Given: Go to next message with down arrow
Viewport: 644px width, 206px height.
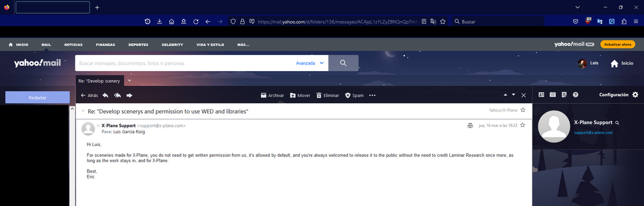Looking at the screenshot, I should click(514, 95).
